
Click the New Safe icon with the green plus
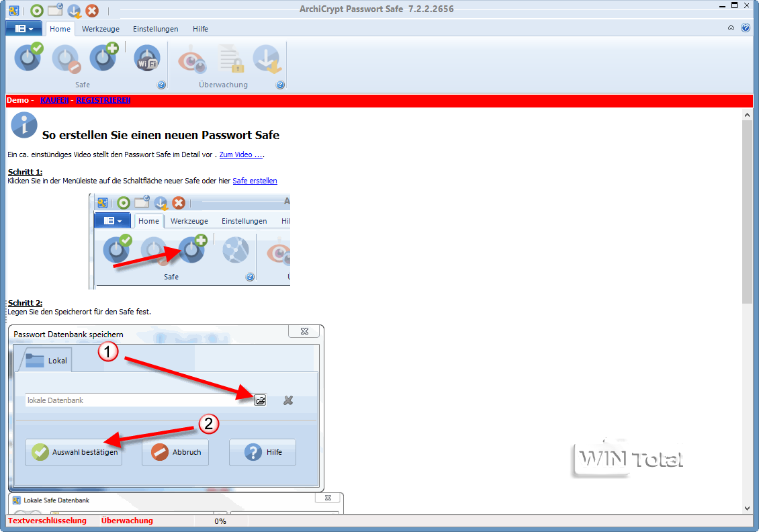104,57
